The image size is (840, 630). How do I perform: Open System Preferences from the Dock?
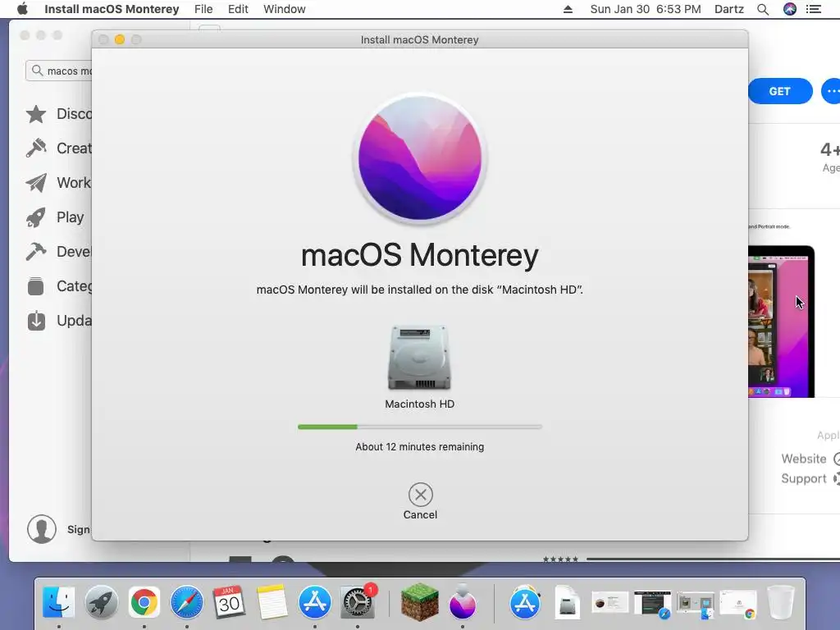coord(358,601)
